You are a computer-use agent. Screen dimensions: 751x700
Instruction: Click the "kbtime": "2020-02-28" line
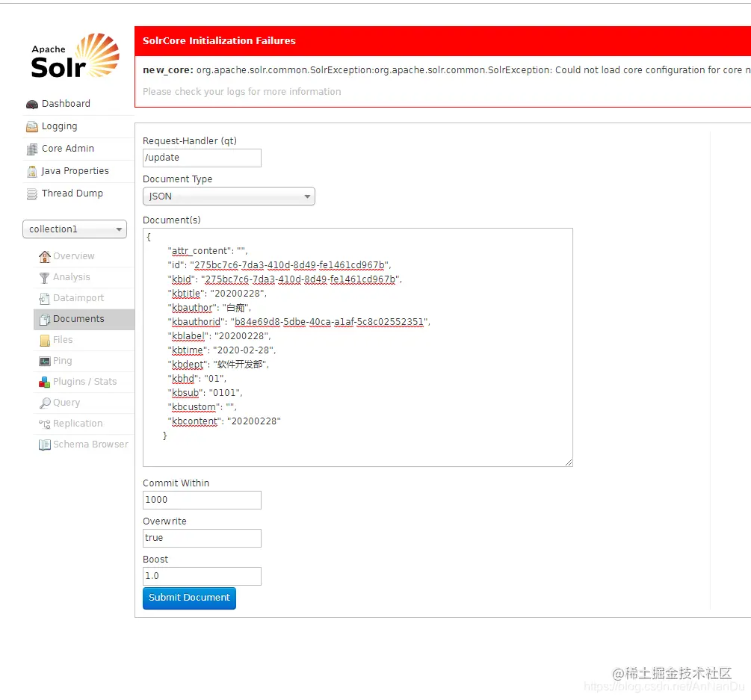tap(222, 350)
